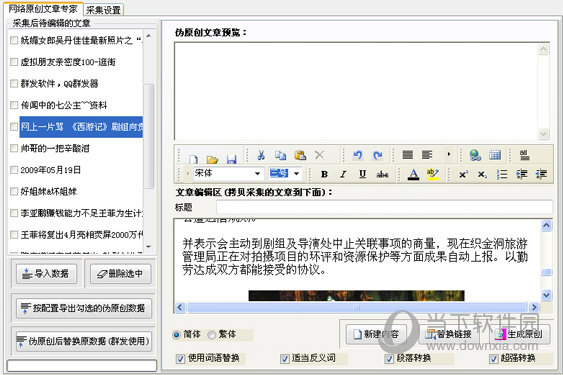
Task: Open the font color A tool
Action: [414, 174]
